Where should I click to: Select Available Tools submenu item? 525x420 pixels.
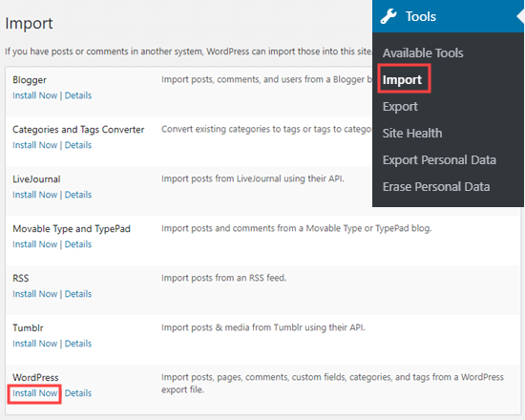pyautogui.click(x=423, y=52)
